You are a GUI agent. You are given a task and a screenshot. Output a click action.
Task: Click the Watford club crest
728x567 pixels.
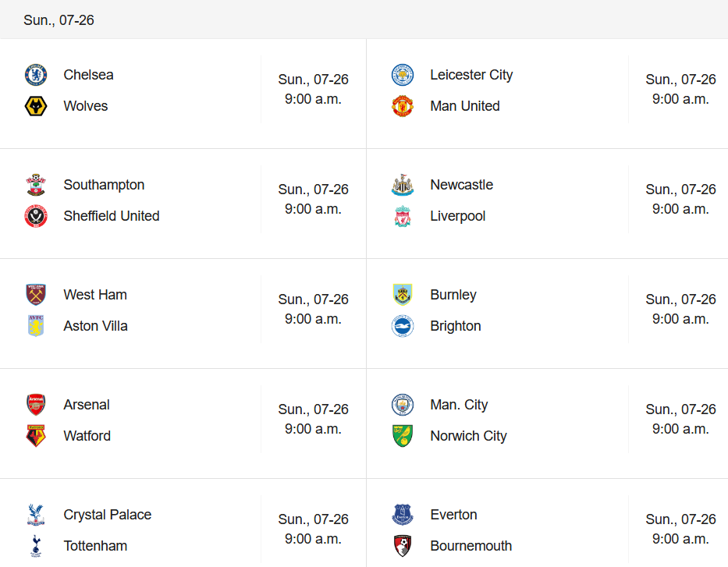(x=36, y=436)
